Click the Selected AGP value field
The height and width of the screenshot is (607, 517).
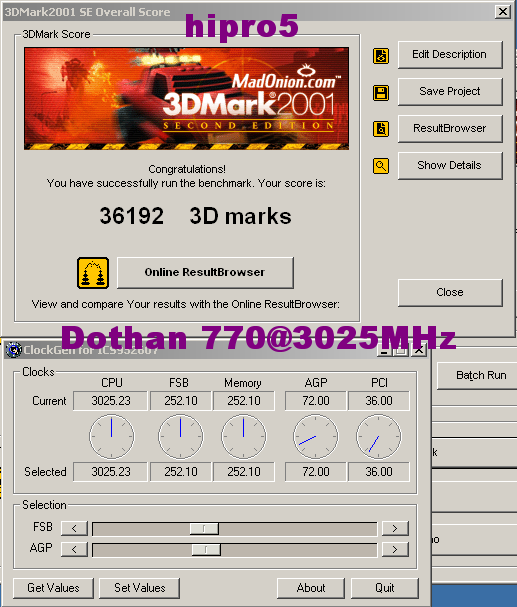[316, 472]
